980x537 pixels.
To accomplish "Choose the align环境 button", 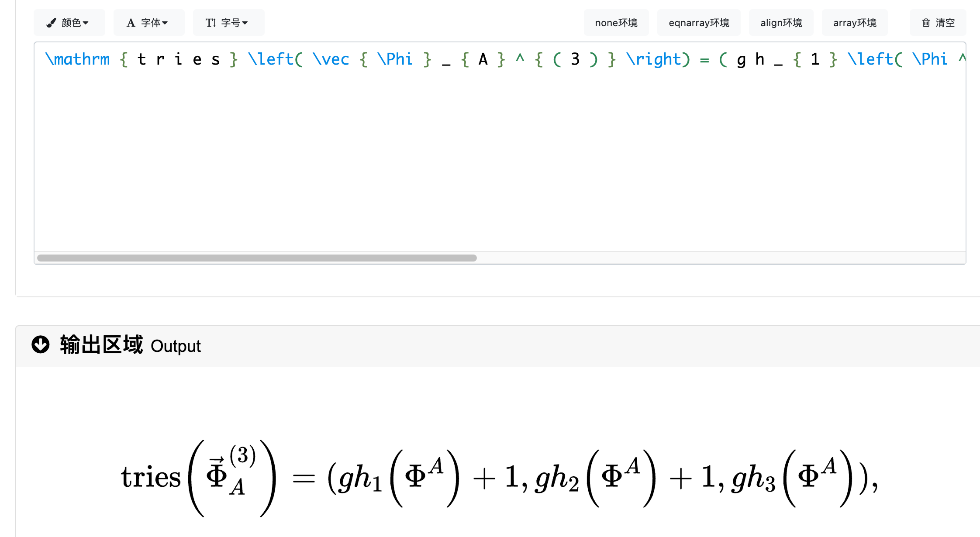I will (x=781, y=23).
